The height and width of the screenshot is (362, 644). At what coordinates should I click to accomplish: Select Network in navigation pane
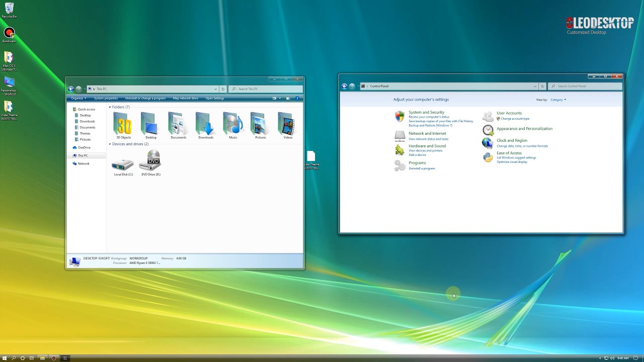(x=81, y=163)
